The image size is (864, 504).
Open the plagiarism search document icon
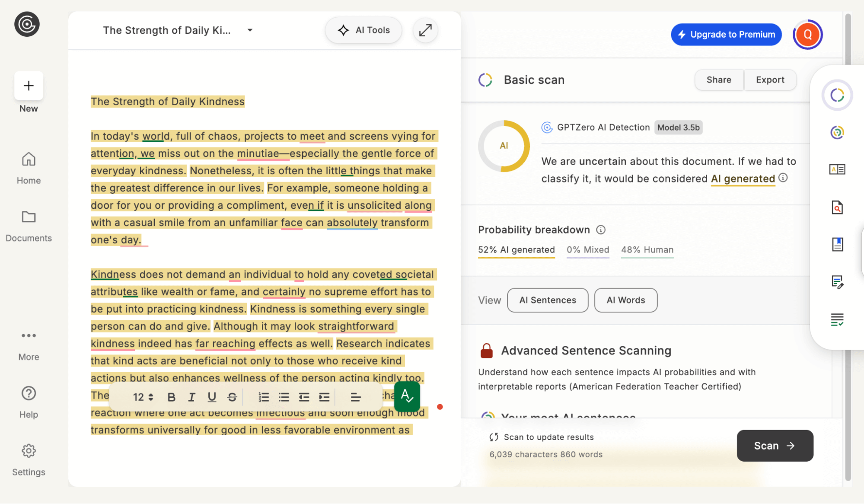[x=837, y=207]
